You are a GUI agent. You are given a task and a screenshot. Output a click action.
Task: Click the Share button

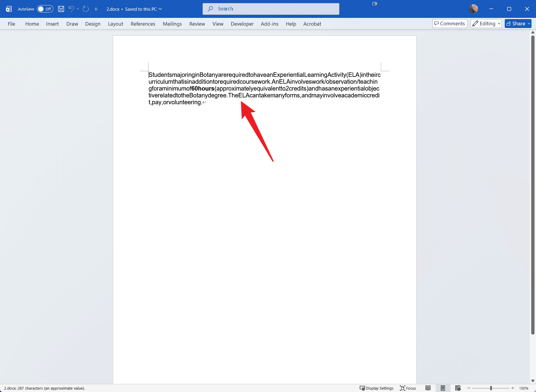(516, 24)
